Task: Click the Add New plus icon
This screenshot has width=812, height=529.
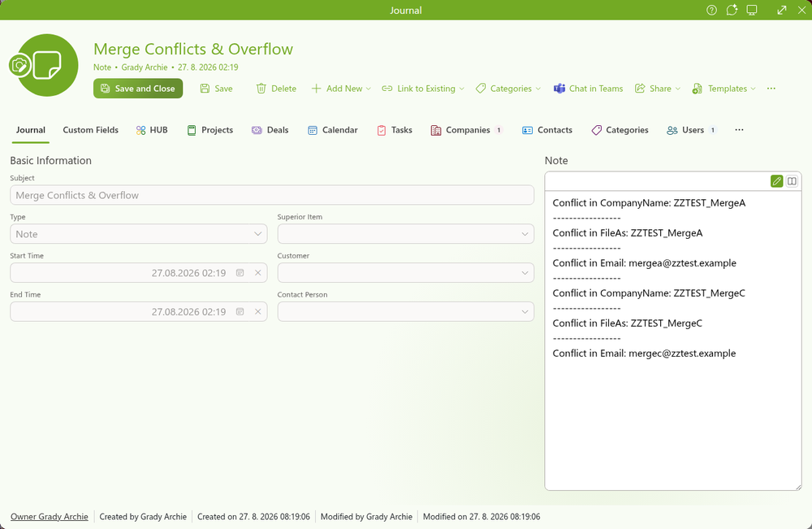Action: point(316,89)
